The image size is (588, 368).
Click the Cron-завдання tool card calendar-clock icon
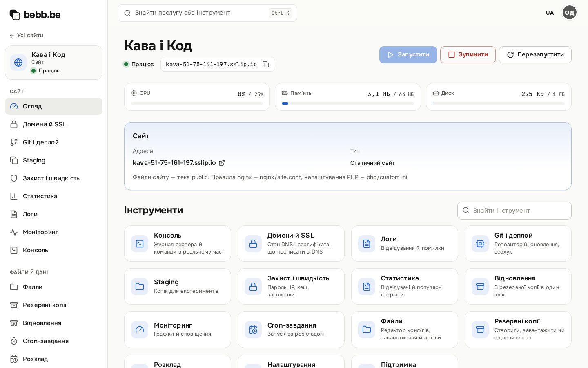pos(253,330)
